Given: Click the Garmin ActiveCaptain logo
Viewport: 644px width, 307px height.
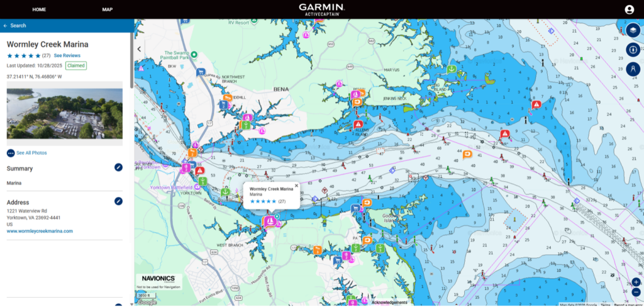Looking at the screenshot, I should 322,9.
